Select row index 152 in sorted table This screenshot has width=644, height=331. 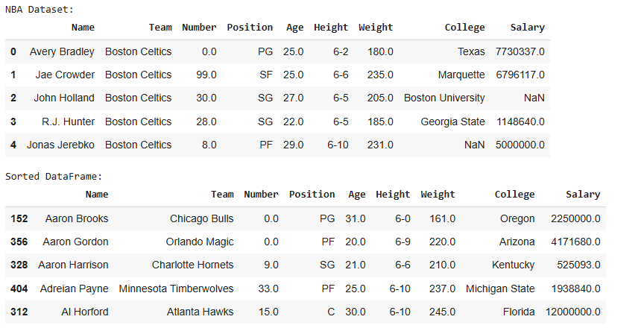point(19,218)
